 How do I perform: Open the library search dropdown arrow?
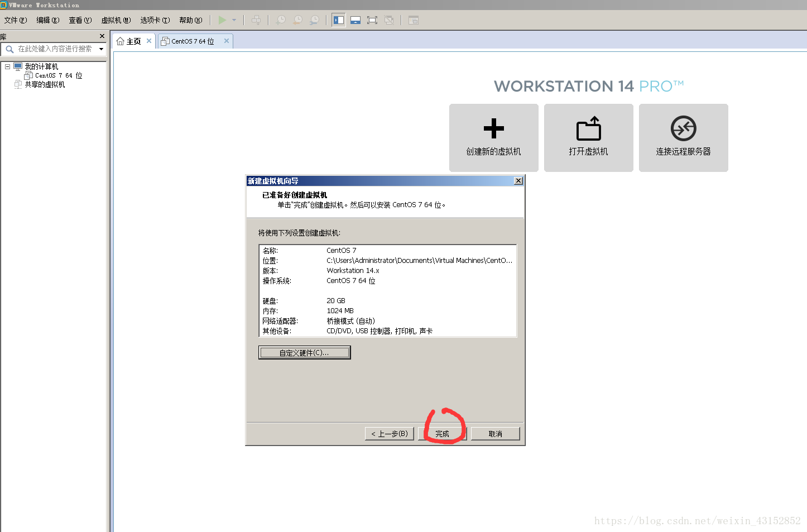pos(101,49)
